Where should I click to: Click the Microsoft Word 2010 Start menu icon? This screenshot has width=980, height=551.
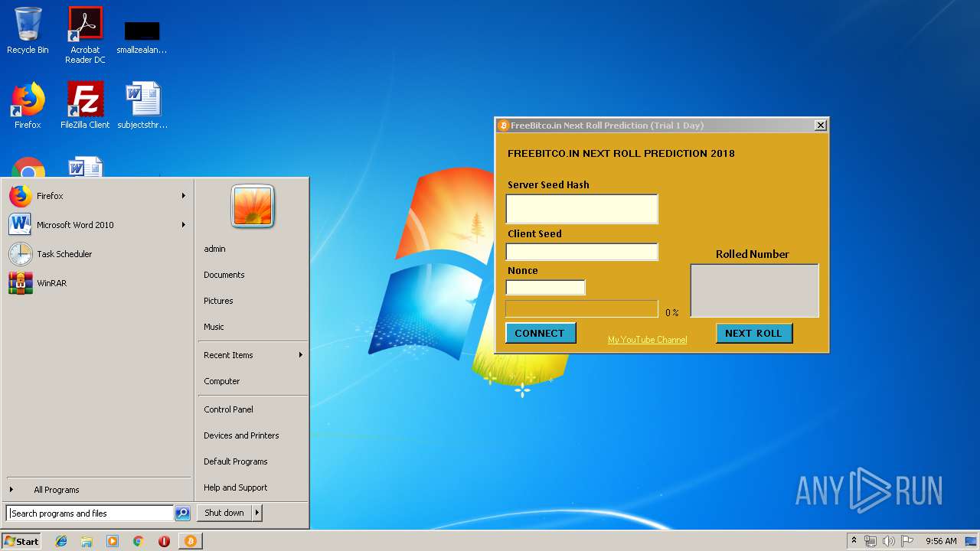21,225
